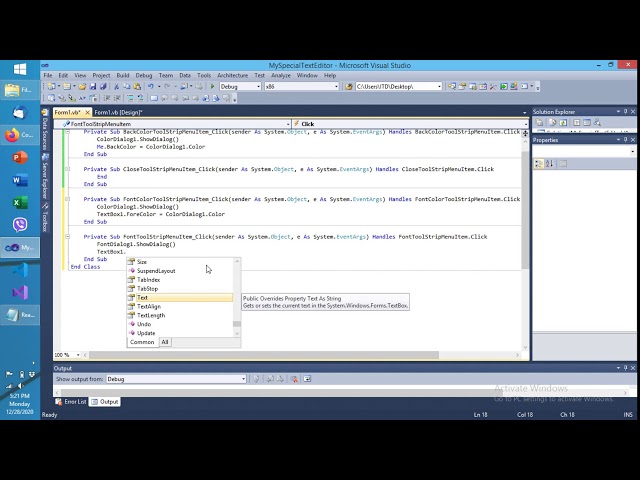This screenshot has height=480, width=640.
Task: Click Show All Files in Solution Explorer
Action: (552, 122)
